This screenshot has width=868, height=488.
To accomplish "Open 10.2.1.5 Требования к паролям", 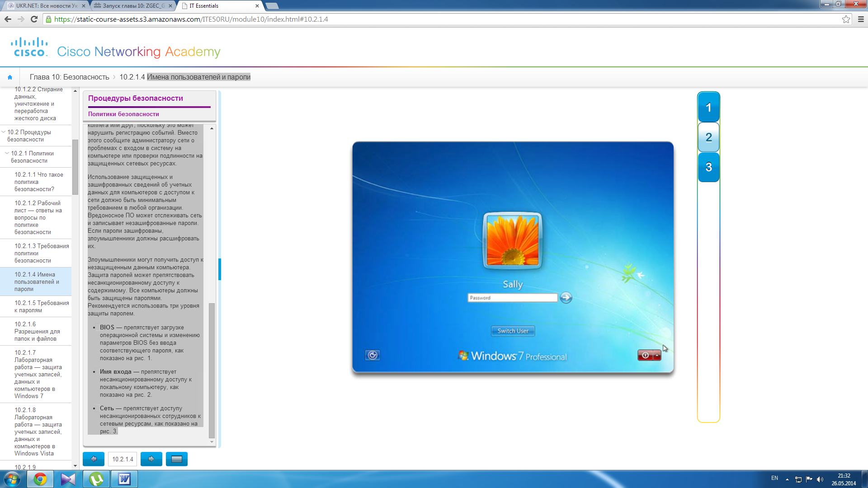I will (41, 306).
